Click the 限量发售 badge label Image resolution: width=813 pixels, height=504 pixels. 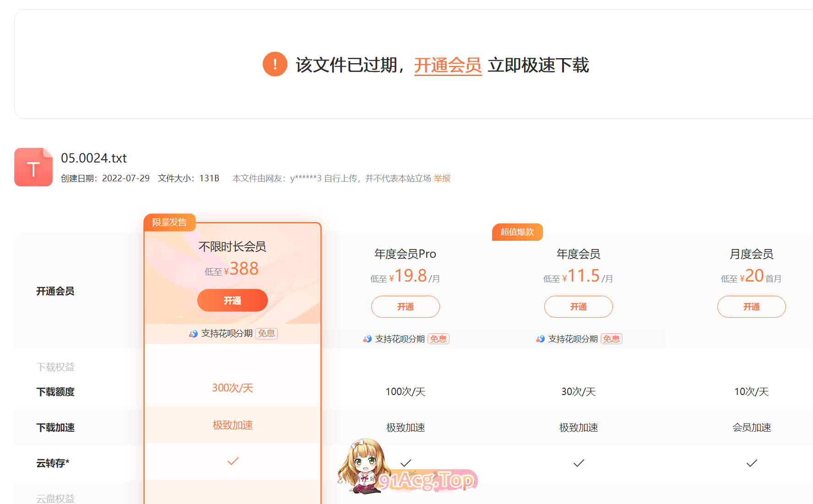[169, 222]
